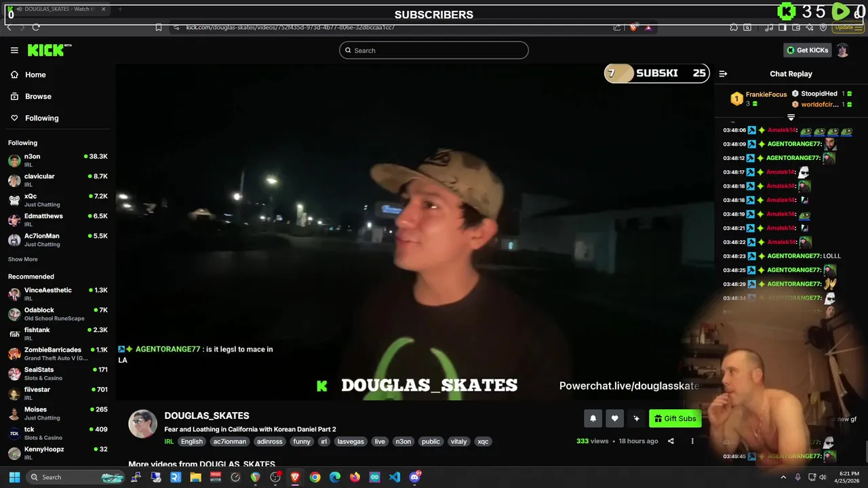Open xQc's channel in sidebar
Viewport: 868px width, 488px height.
(x=58, y=200)
